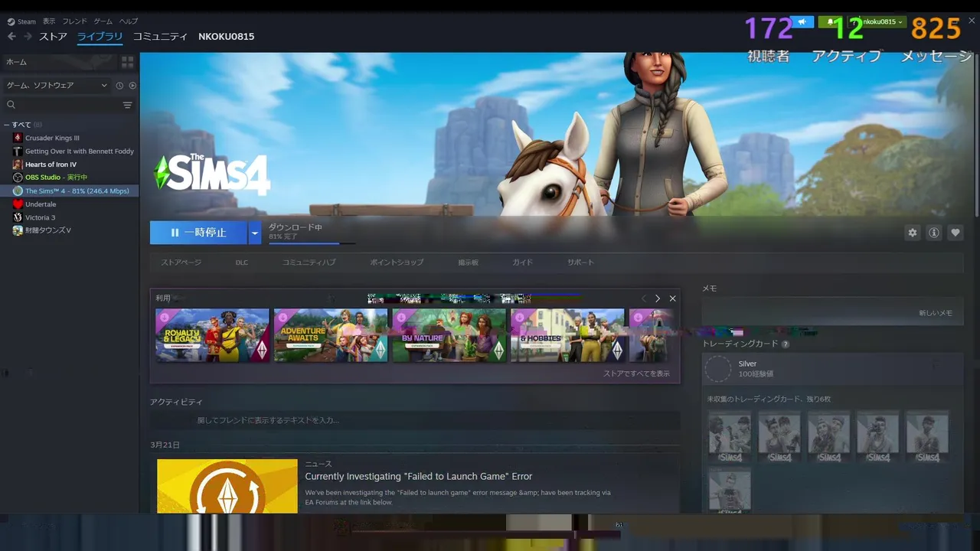Open Adventure Awaits expansion thumbnail
This screenshot has height=551, width=980.
pos(331,335)
